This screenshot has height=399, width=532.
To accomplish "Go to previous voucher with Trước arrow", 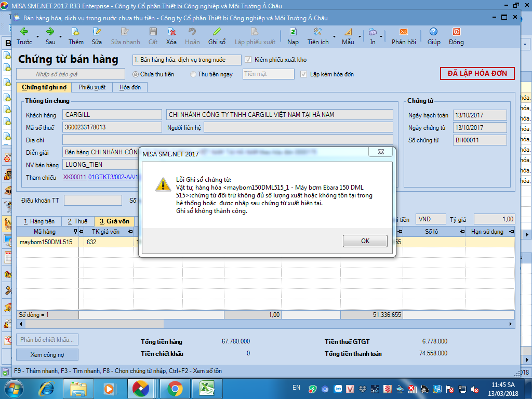I will pyautogui.click(x=24, y=32).
